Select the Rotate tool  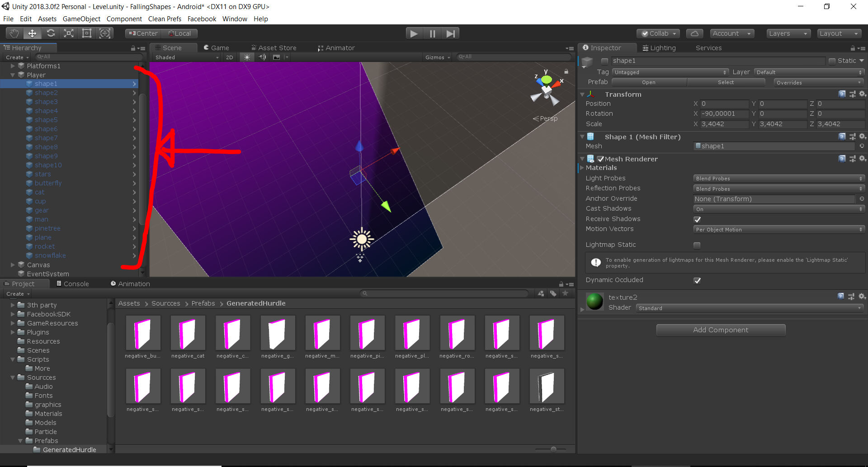tap(51, 33)
